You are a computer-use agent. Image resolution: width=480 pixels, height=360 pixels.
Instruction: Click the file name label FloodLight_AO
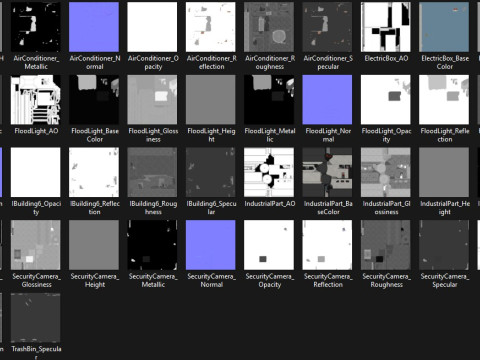tap(36, 131)
